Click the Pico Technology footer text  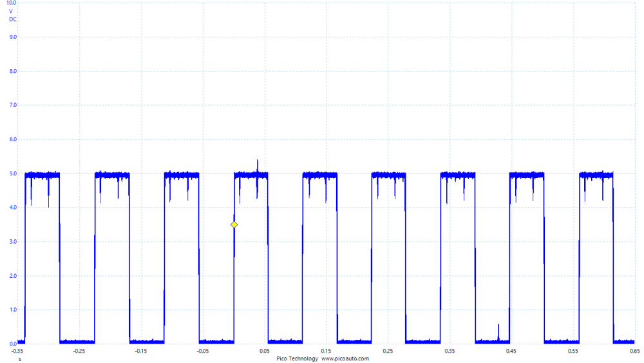tap(298, 358)
